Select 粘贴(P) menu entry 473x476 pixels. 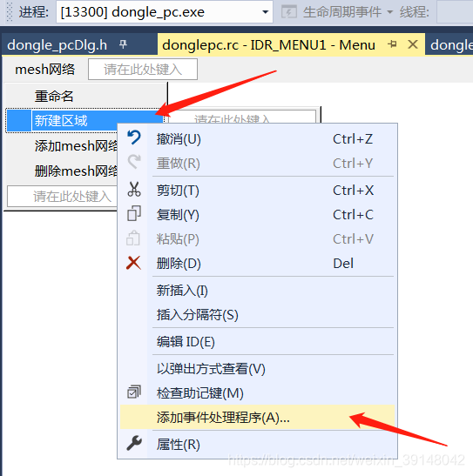coord(257,239)
